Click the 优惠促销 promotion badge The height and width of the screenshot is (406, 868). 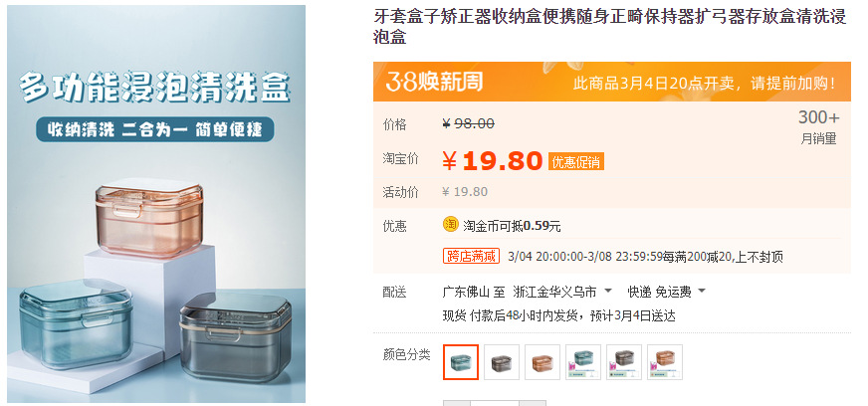[x=575, y=161]
